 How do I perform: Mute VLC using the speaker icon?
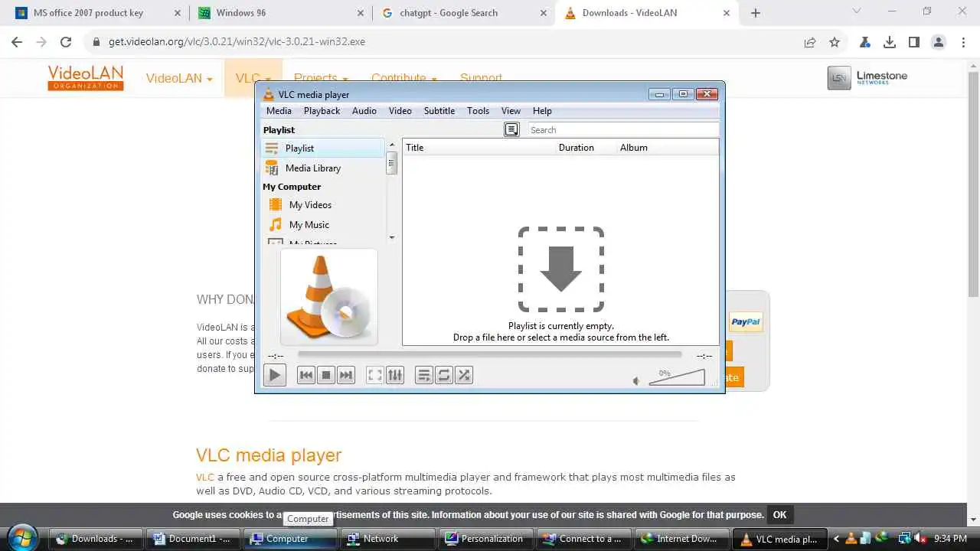click(636, 380)
